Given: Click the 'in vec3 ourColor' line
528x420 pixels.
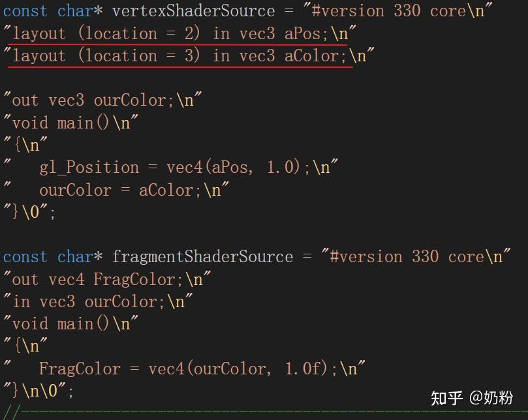Looking at the screenshot, I should click(x=98, y=301).
